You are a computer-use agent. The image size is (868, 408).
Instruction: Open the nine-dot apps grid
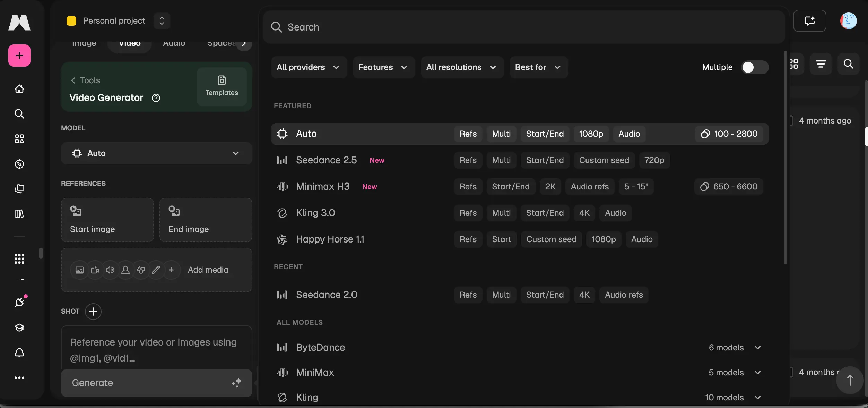(x=19, y=259)
